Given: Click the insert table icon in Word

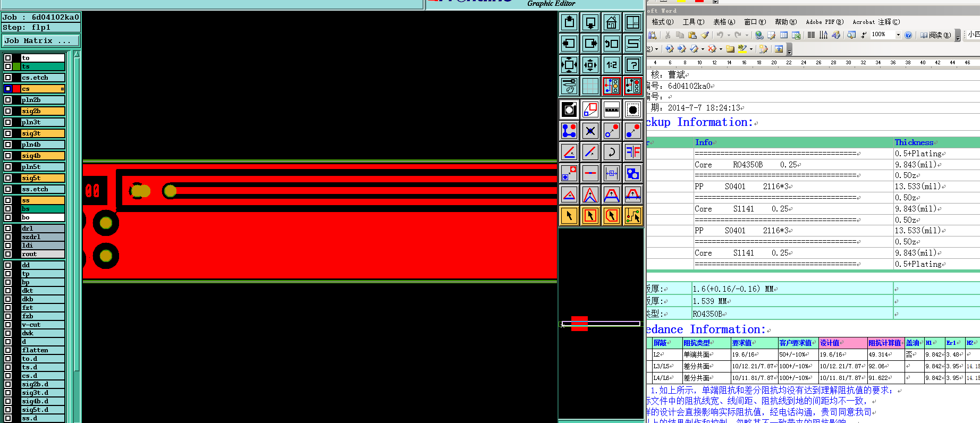Looking at the screenshot, I should pos(784,35).
